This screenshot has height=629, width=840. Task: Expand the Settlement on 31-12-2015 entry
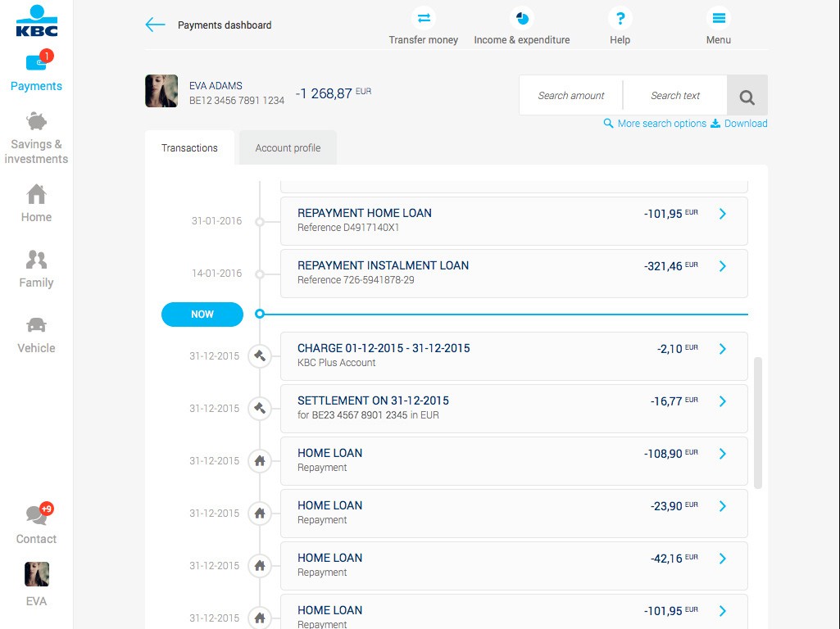pos(722,401)
